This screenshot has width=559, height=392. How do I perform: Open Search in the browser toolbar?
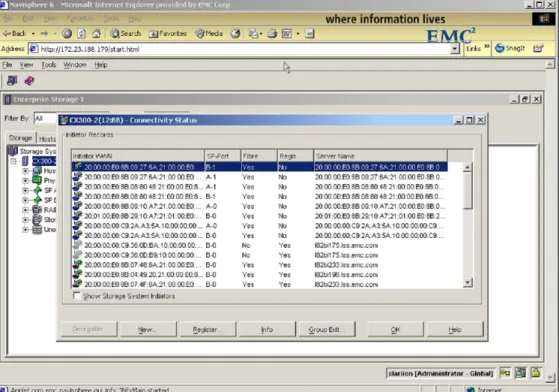[125, 33]
